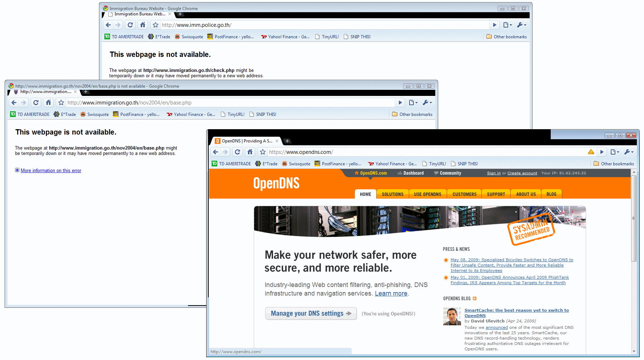Click forward arrow in the OpenDNS window
This screenshot has height=360, width=644.
[x=225, y=152]
